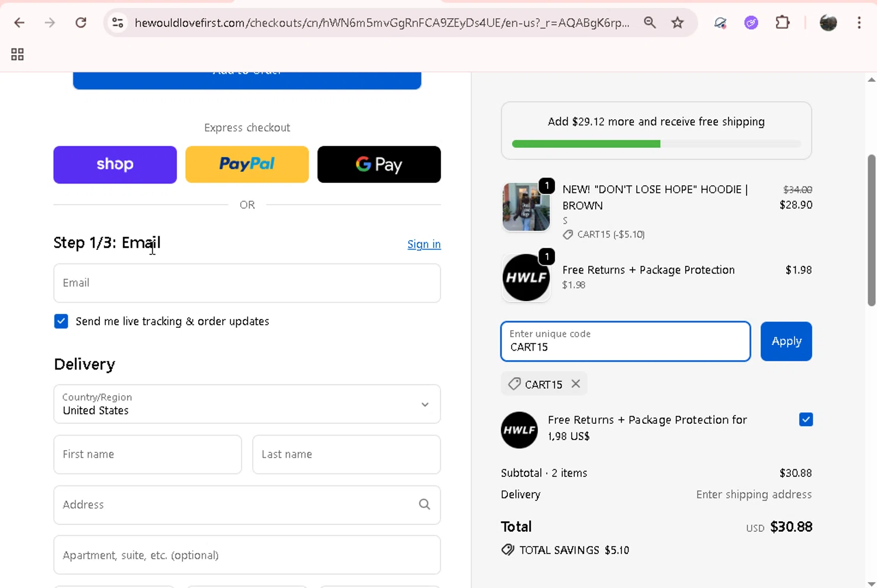The height and width of the screenshot is (588, 877).
Task: Click the tag icon on CART15 chip
Action: coord(515,383)
